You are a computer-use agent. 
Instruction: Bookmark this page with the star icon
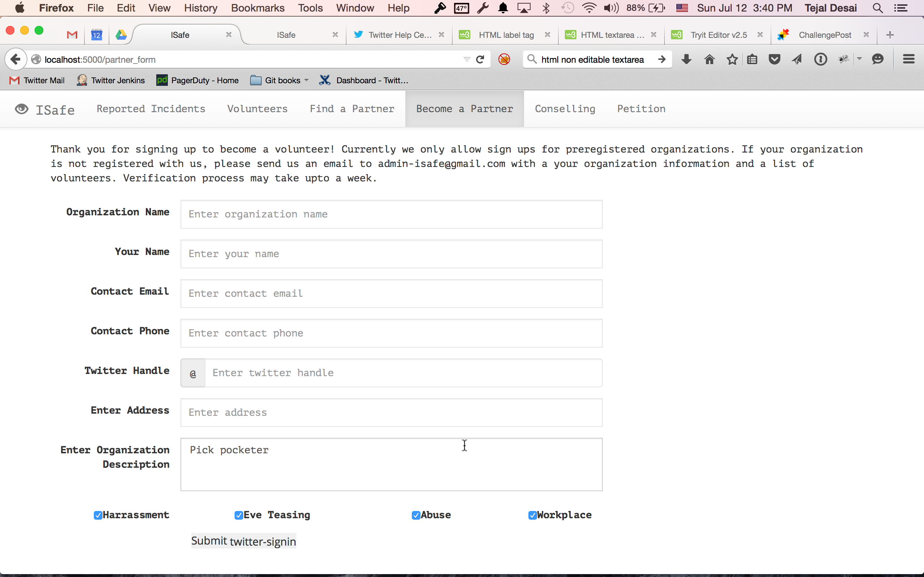(x=732, y=59)
